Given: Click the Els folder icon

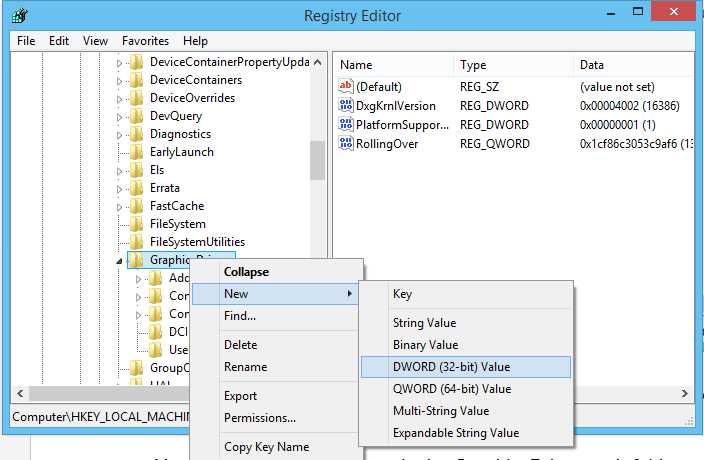Looking at the screenshot, I should click(x=136, y=170).
